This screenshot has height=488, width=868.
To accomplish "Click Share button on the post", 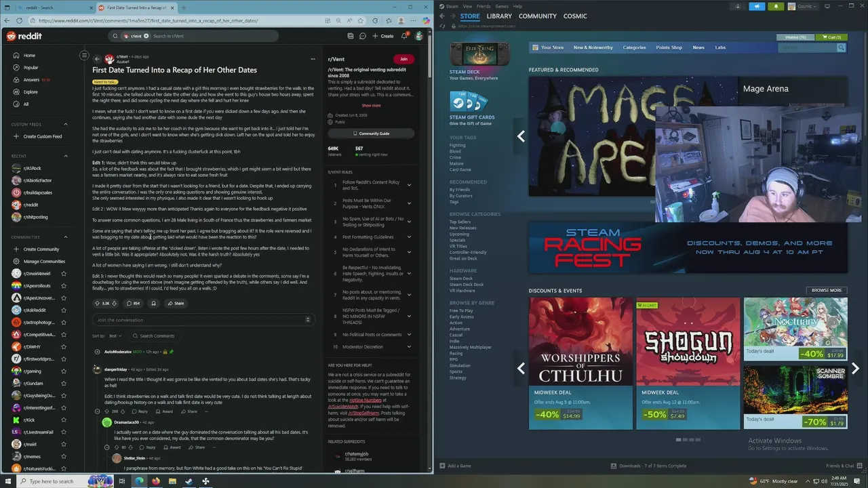I will (x=175, y=303).
